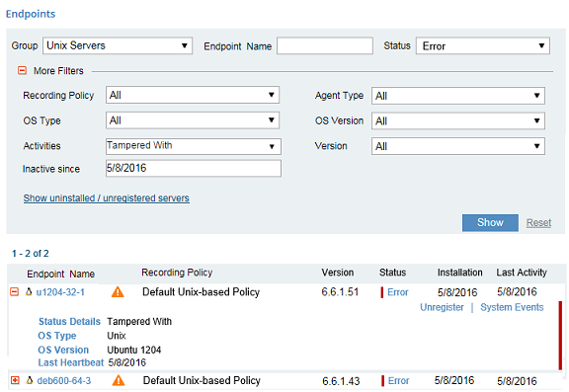Click Linux penguin icon beside u1204-32-1

29,291
